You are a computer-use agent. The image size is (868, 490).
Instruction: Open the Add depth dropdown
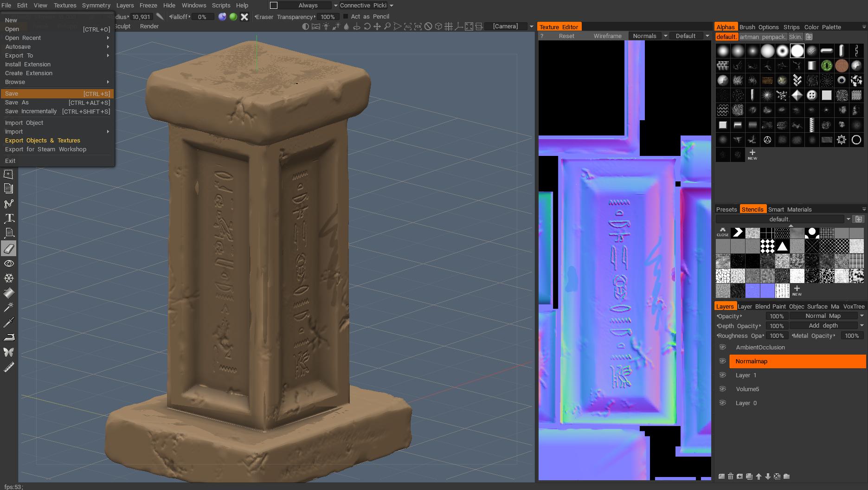(x=827, y=326)
